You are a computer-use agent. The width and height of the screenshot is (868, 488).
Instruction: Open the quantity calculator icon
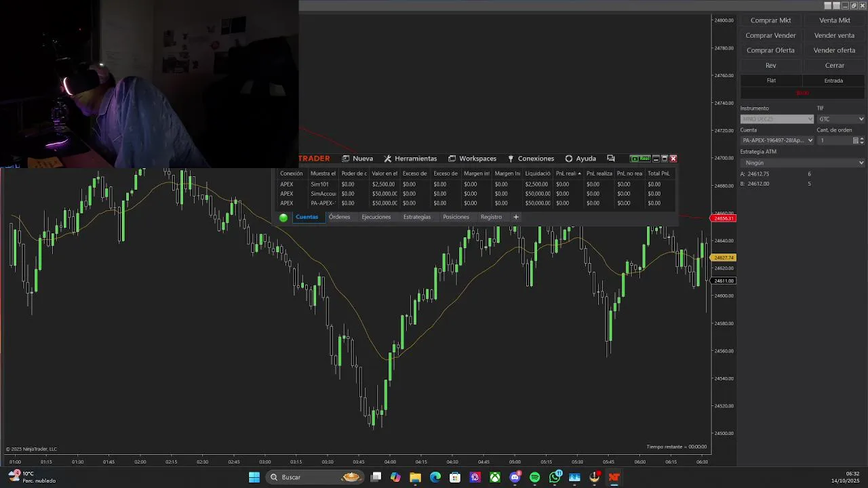[x=855, y=140]
